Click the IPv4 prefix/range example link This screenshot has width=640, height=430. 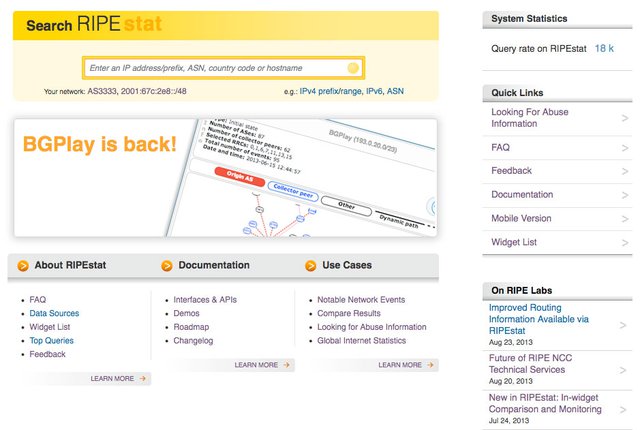point(331,91)
